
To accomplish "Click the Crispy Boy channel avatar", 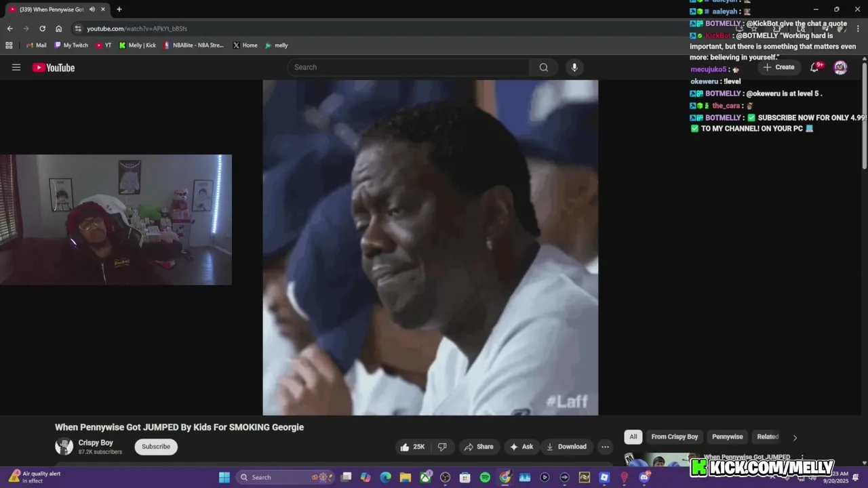I will [64, 447].
